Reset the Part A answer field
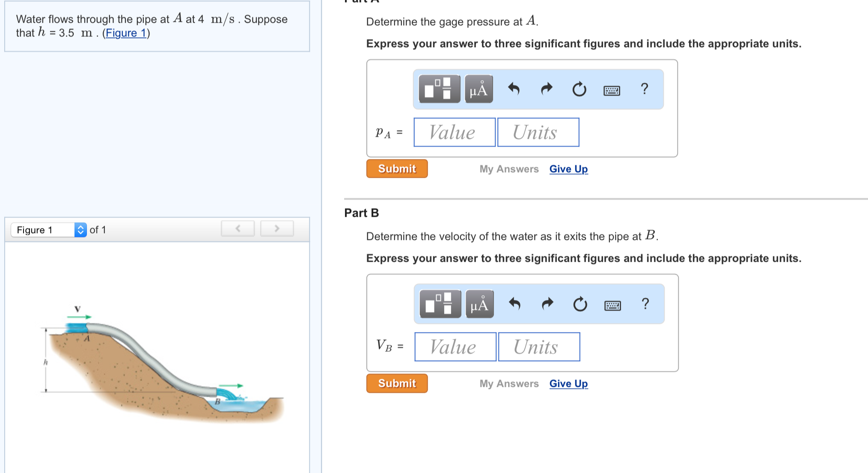This screenshot has height=473, width=868. pyautogui.click(x=579, y=89)
